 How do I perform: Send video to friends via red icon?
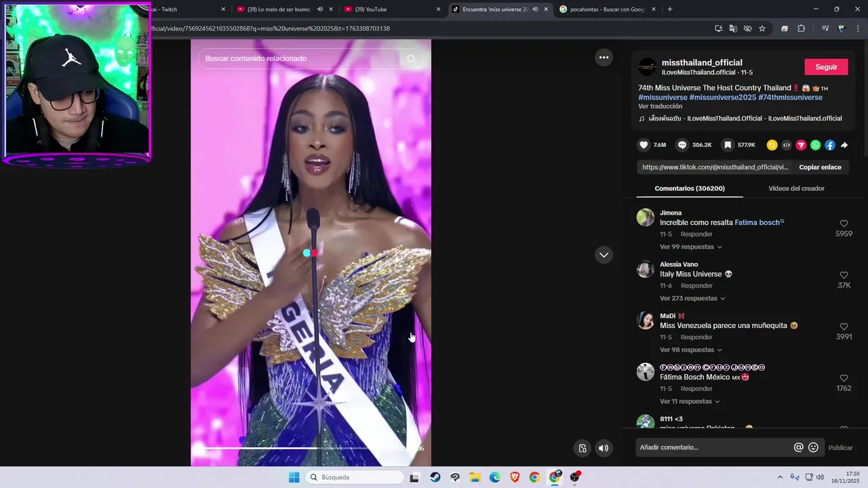coord(801,145)
